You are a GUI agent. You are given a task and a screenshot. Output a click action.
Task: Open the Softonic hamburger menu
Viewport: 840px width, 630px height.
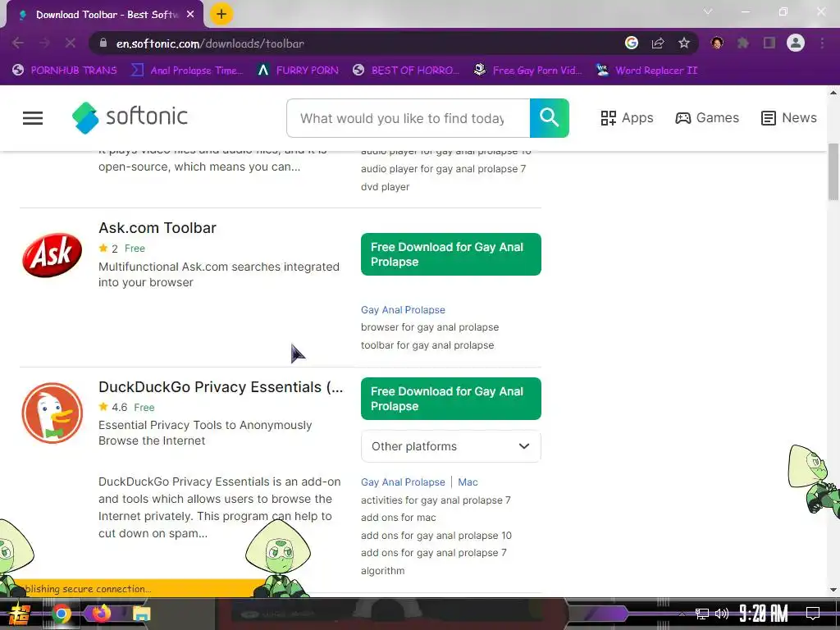33,118
